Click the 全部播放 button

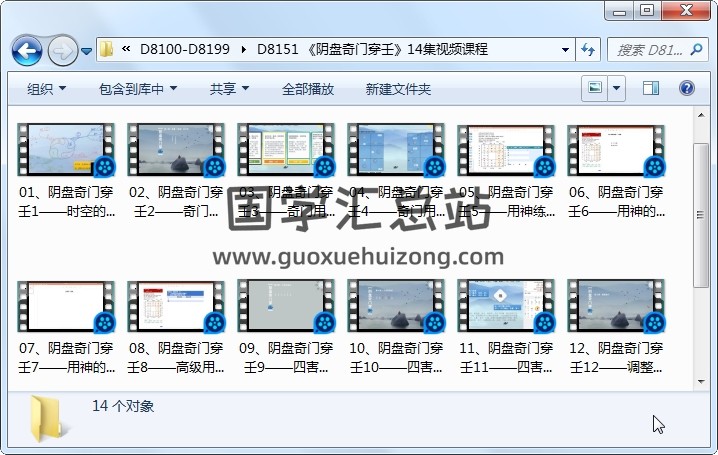pos(308,89)
